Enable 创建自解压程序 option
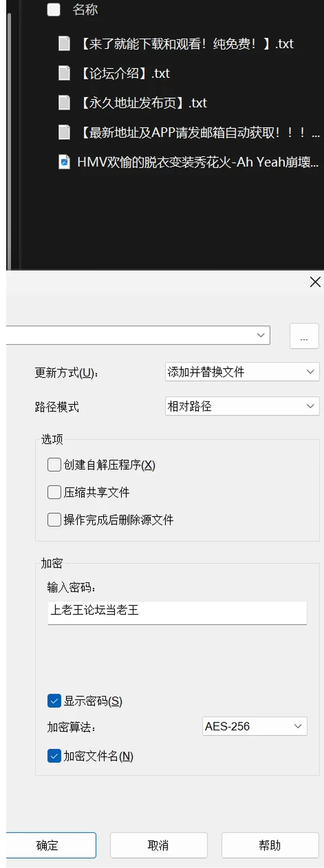 [x=54, y=465]
